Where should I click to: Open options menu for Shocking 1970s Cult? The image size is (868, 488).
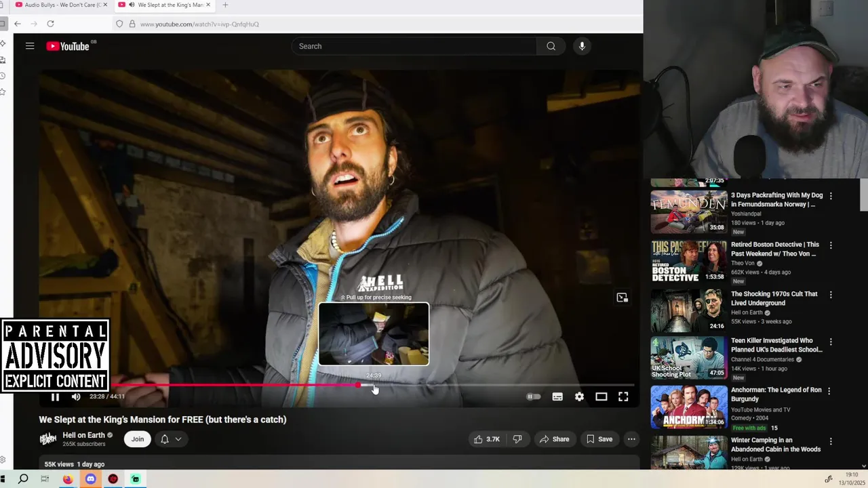tap(831, 295)
